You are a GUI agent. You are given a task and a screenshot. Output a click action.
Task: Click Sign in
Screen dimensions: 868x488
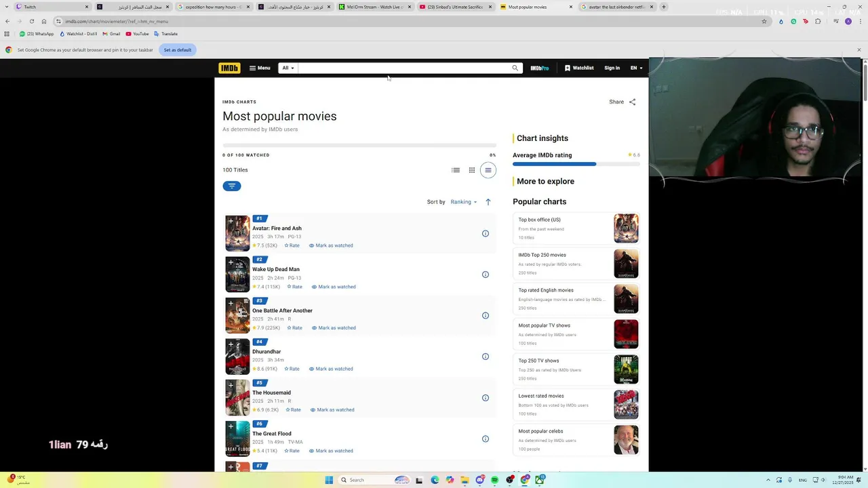coord(612,68)
